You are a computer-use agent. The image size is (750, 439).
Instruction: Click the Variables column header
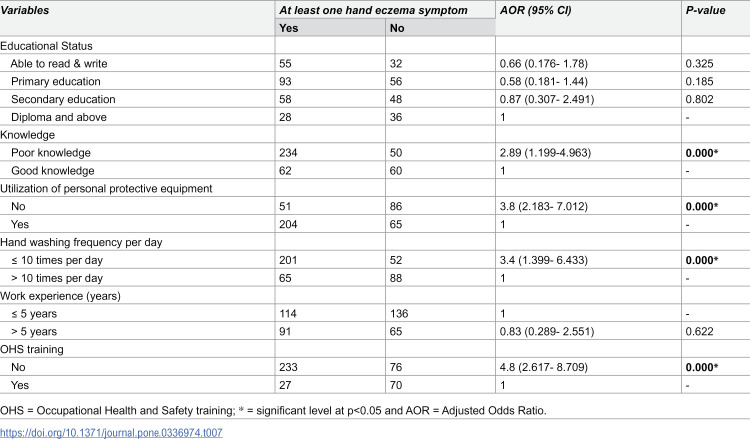[25, 11]
